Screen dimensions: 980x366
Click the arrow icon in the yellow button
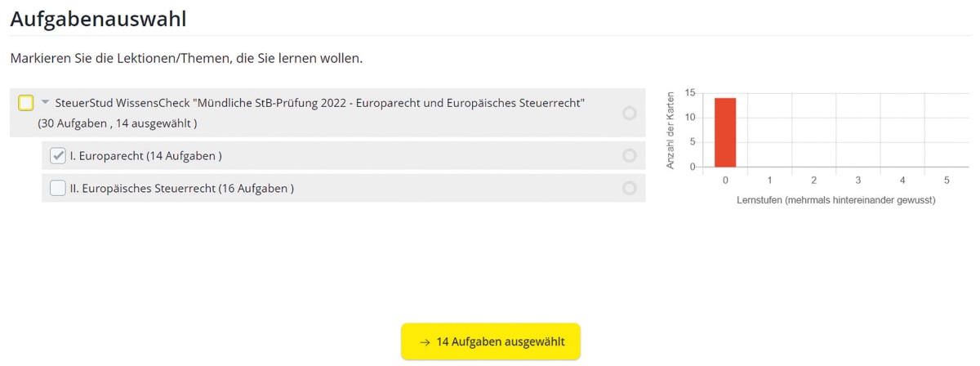point(425,341)
